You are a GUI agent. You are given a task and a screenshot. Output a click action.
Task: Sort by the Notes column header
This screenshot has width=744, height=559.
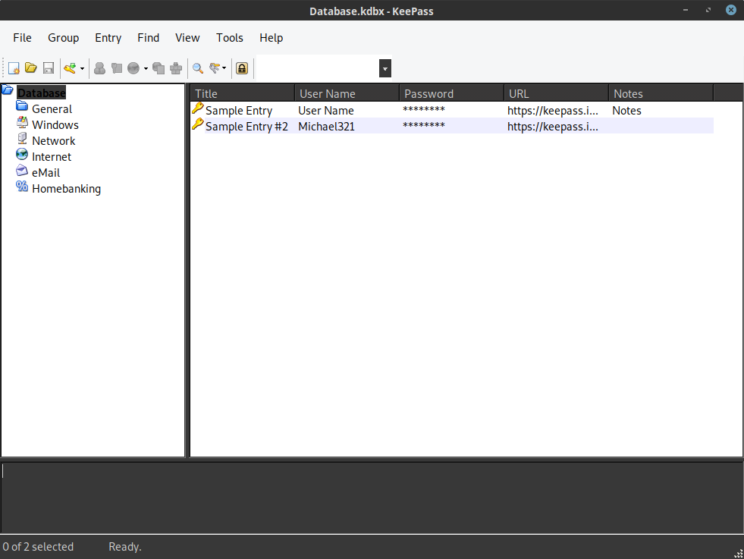click(x=661, y=93)
